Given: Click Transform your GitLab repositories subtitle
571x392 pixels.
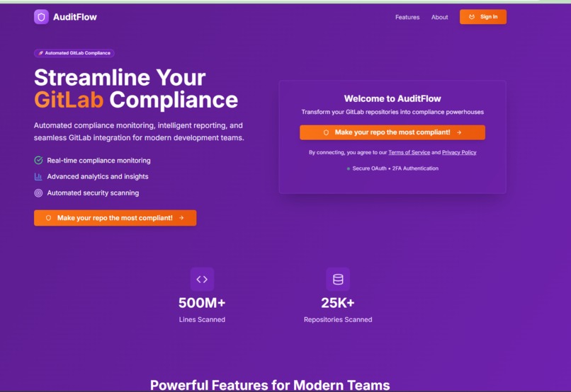Looking at the screenshot, I should click(x=392, y=112).
